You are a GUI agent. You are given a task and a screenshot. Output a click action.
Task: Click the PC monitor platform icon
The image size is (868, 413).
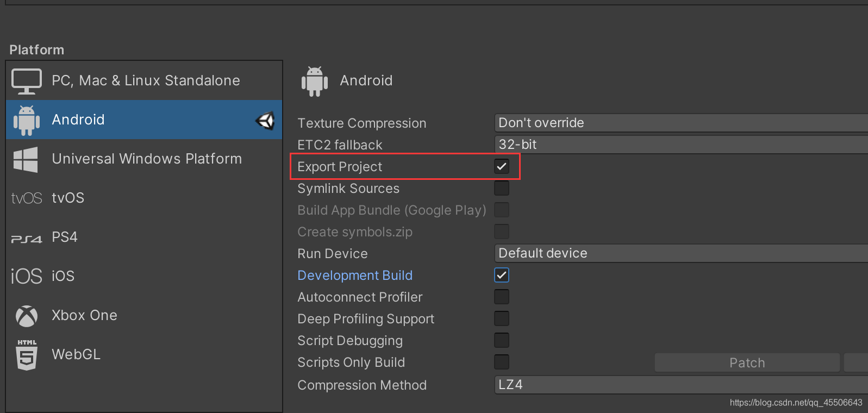click(27, 81)
